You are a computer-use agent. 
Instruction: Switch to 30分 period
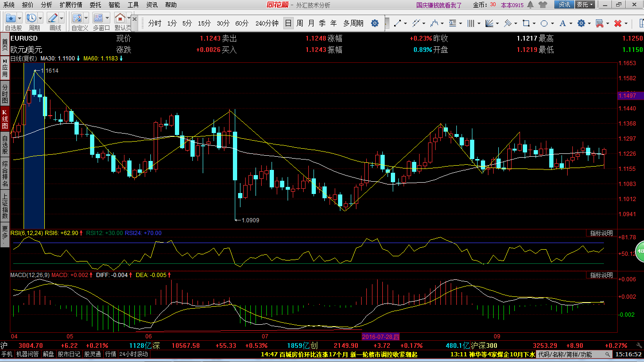coord(223,23)
